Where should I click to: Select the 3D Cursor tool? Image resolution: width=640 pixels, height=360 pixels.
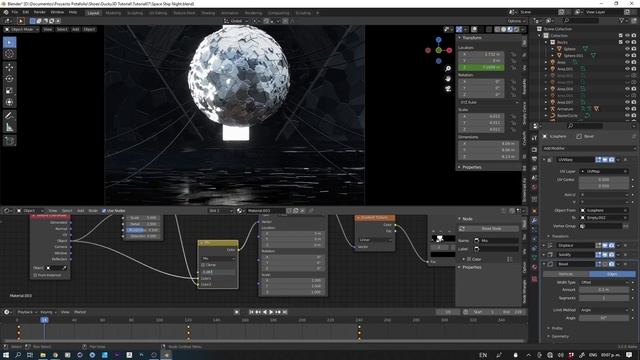pos(9,54)
